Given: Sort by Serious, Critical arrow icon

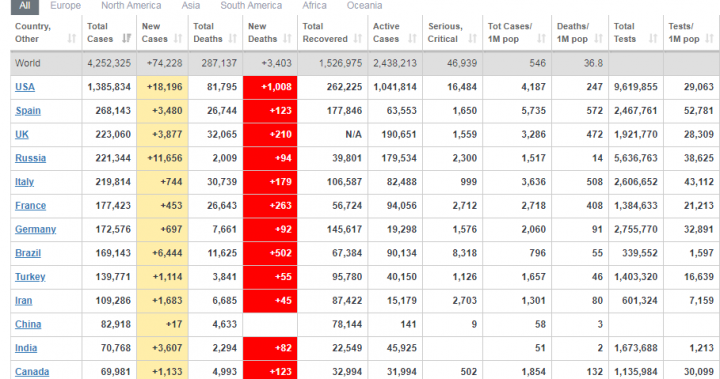Looking at the screenshot, I should (x=472, y=39).
